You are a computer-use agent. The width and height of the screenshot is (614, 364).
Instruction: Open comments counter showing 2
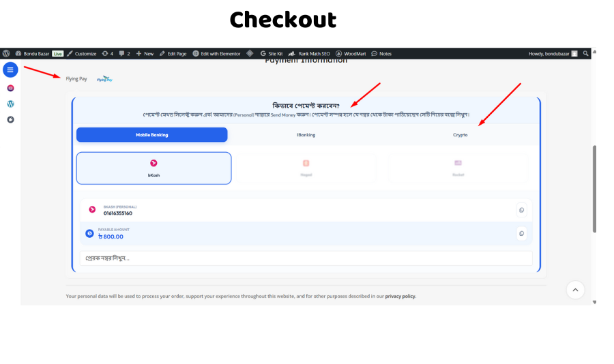click(125, 54)
